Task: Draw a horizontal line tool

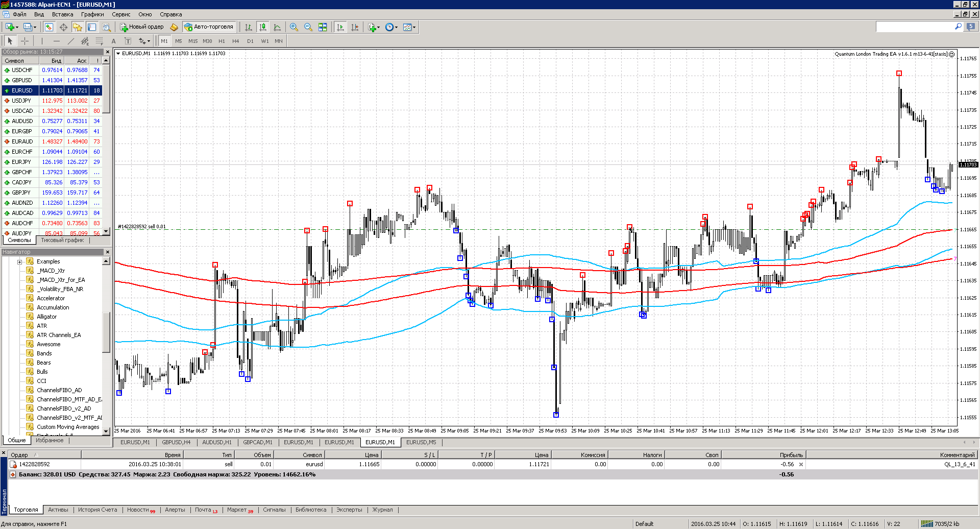Action: (x=56, y=41)
